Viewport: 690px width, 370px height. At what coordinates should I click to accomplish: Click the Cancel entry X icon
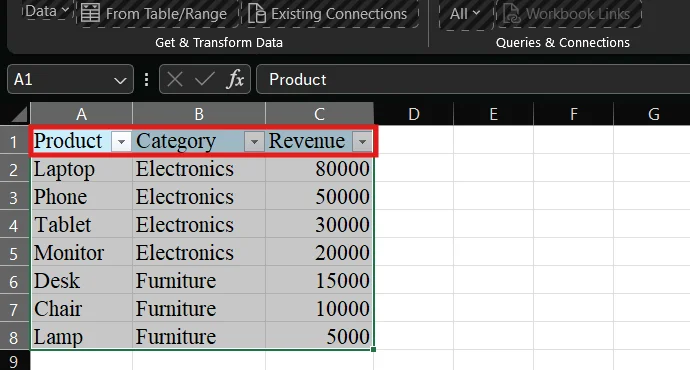click(x=175, y=80)
